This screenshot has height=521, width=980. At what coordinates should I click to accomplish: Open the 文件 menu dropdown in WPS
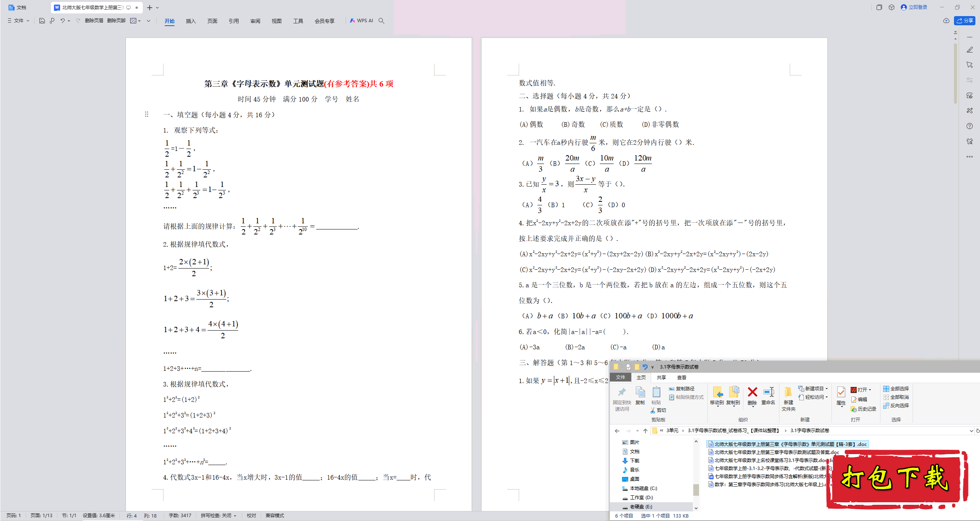[18, 21]
